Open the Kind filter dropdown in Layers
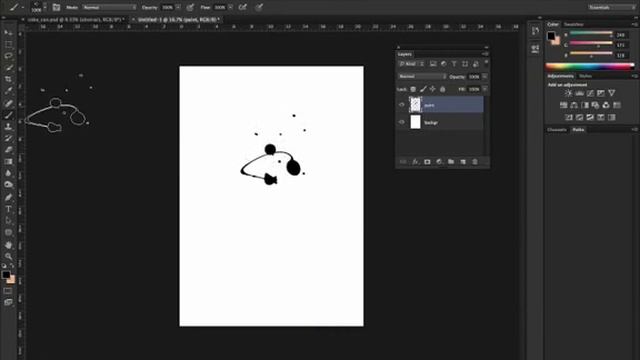This screenshot has width=640, height=360. pyautogui.click(x=412, y=64)
